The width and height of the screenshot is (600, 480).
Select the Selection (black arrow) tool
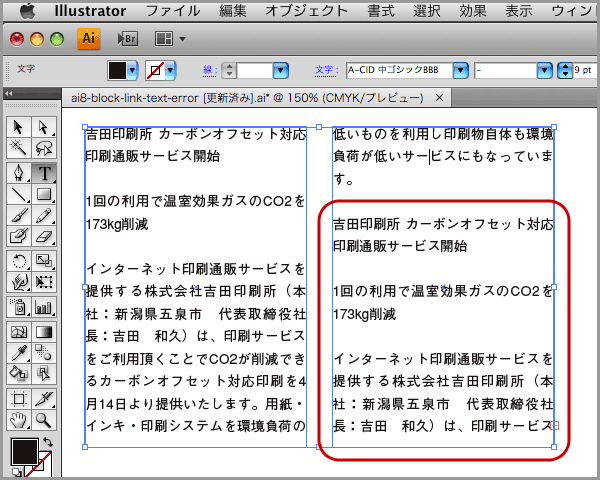[x=18, y=127]
